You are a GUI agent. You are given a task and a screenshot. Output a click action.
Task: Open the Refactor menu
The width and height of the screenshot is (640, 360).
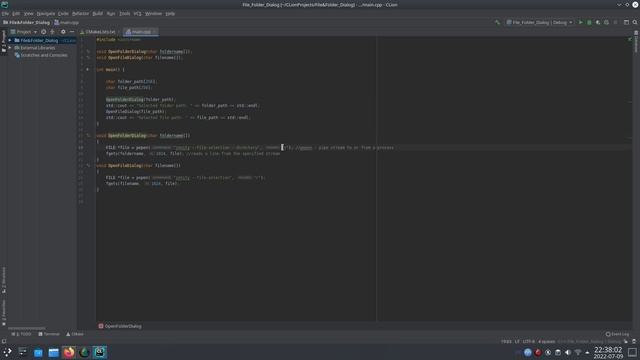(80, 13)
